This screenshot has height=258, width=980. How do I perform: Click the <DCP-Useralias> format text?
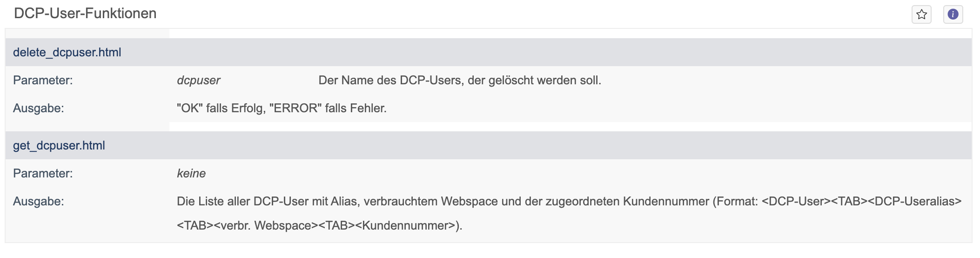pyautogui.click(x=915, y=201)
